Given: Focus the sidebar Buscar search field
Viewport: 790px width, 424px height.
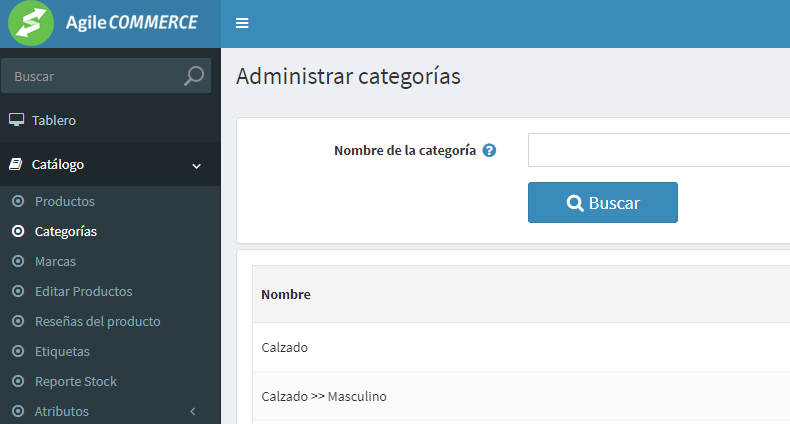Looking at the screenshot, I should tap(106, 76).
